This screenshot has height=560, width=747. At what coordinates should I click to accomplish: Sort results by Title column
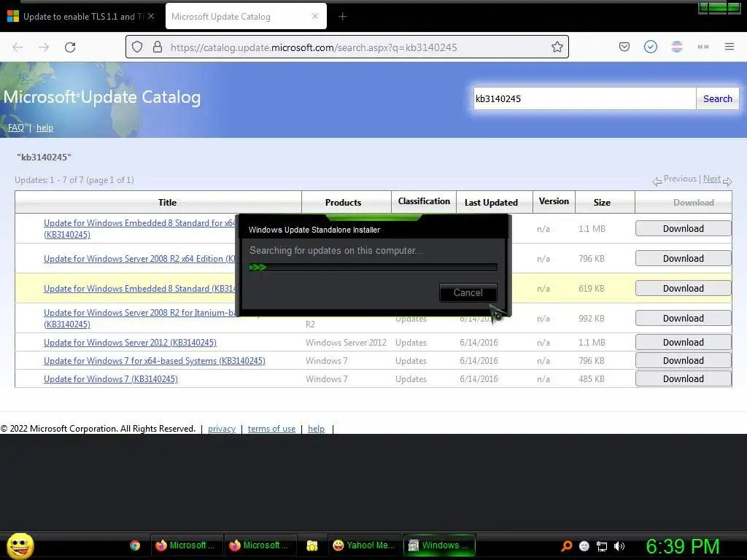[167, 203]
